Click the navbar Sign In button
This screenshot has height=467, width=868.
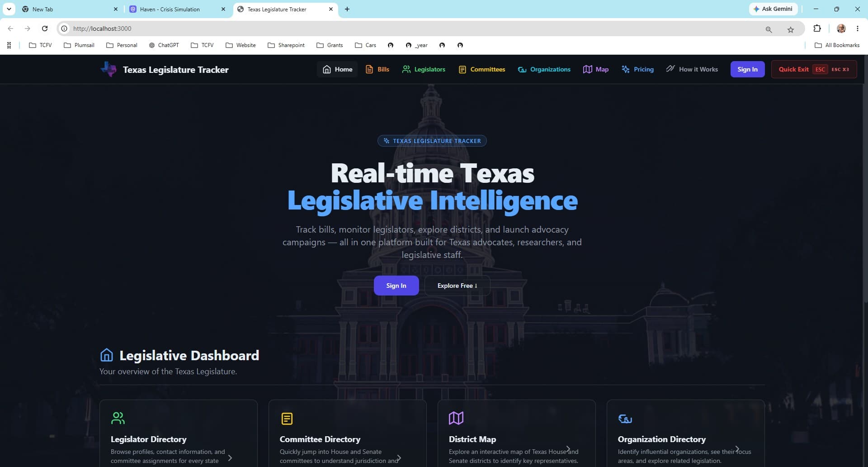(x=747, y=69)
